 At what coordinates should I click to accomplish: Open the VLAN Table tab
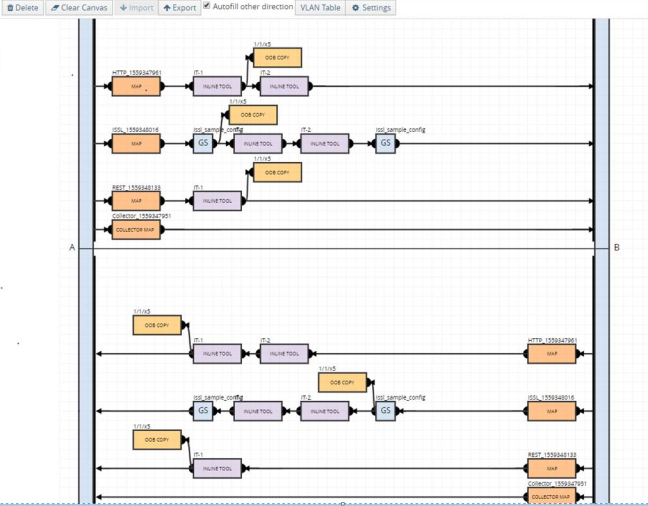coord(320,8)
